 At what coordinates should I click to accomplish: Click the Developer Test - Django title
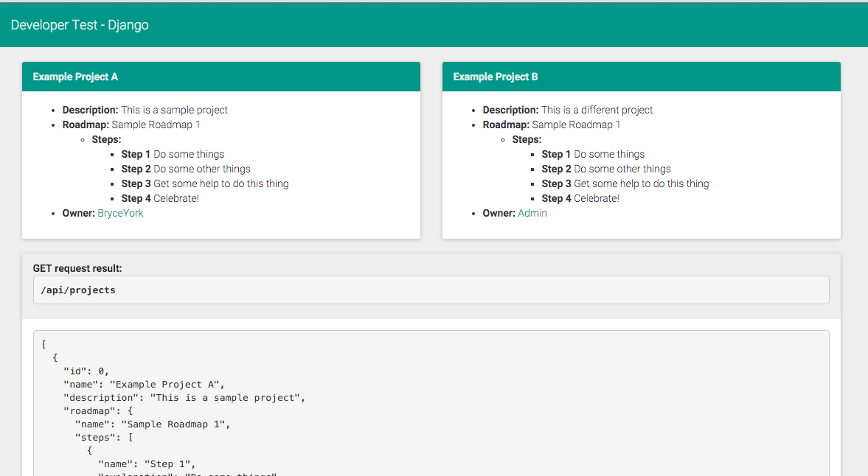(79, 25)
